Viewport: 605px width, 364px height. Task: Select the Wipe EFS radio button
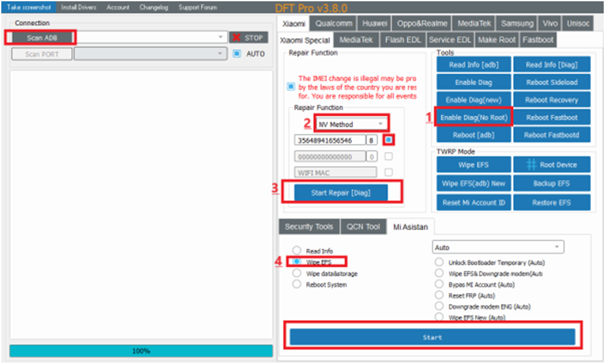point(296,262)
